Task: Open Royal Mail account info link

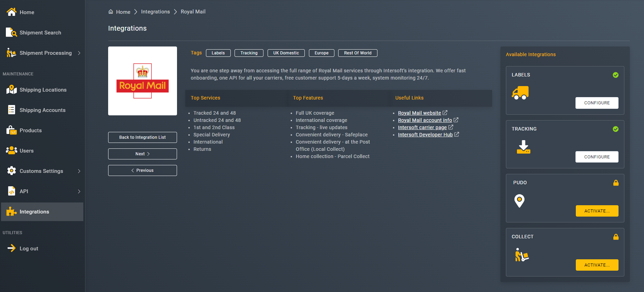Action: [x=425, y=120]
